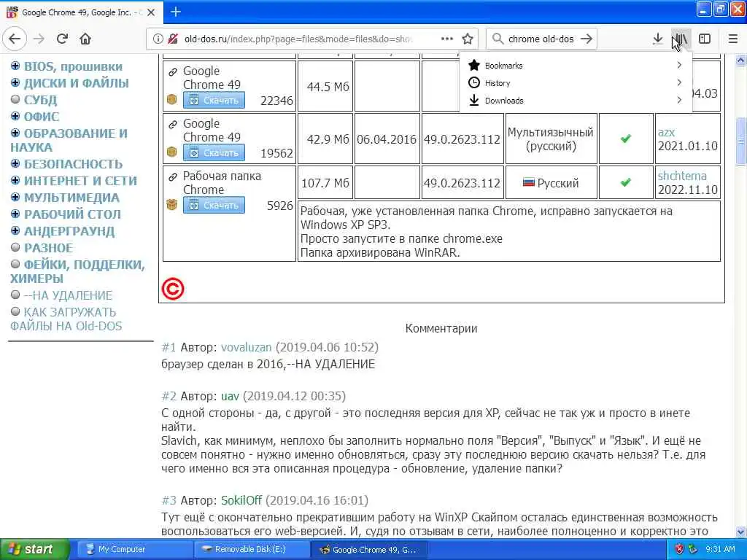
Task: Show site information icon in address bar
Action: pyautogui.click(x=158, y=39)
